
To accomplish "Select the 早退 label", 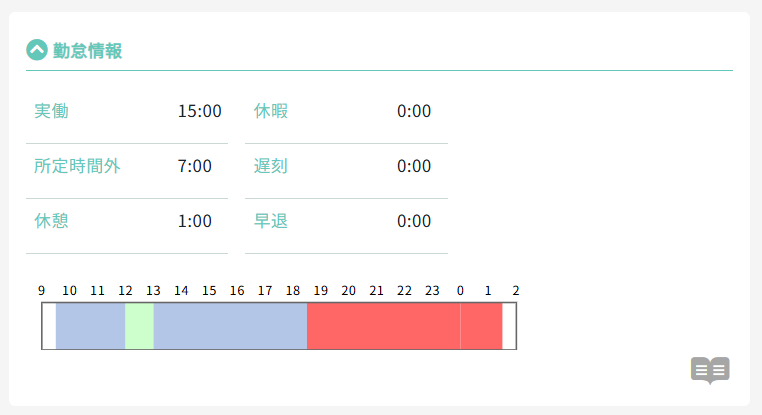I will click(271, 221).
